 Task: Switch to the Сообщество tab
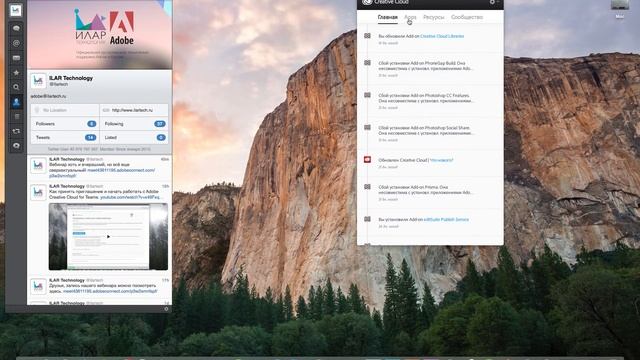[x=467, y=17]
